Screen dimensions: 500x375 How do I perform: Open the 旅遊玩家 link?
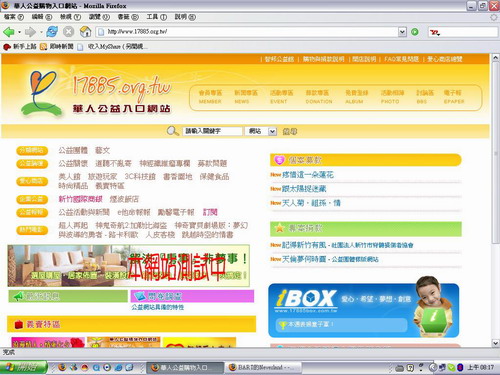pos(102,176)
